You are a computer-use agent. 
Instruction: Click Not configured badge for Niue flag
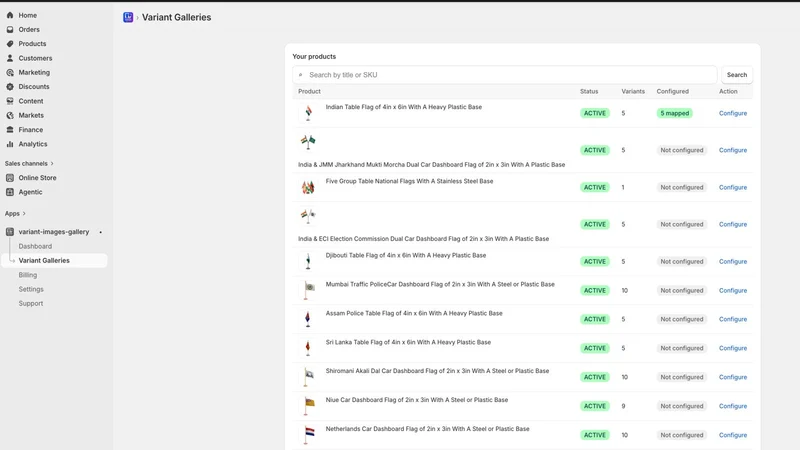tap(682, 406)
